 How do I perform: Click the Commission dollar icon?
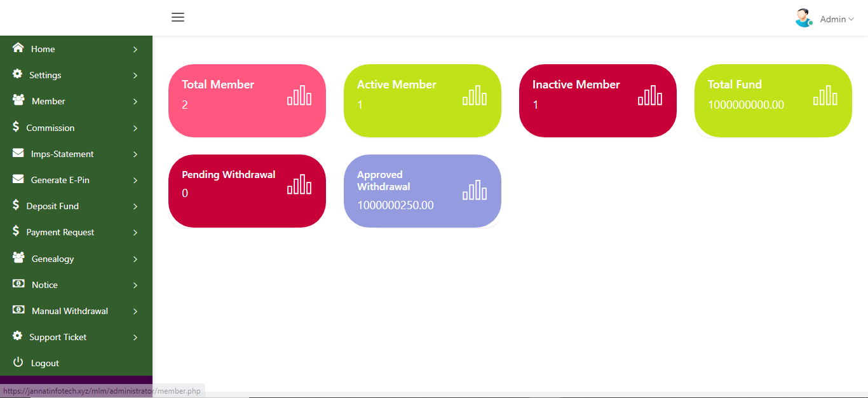pyautogui.click(x=18, y=127)
